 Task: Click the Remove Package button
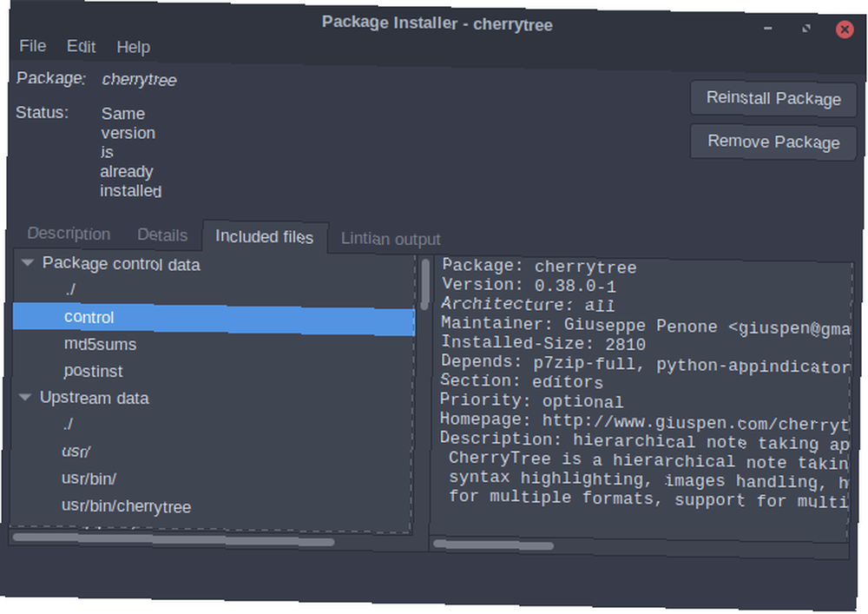(x=773, y=142)
